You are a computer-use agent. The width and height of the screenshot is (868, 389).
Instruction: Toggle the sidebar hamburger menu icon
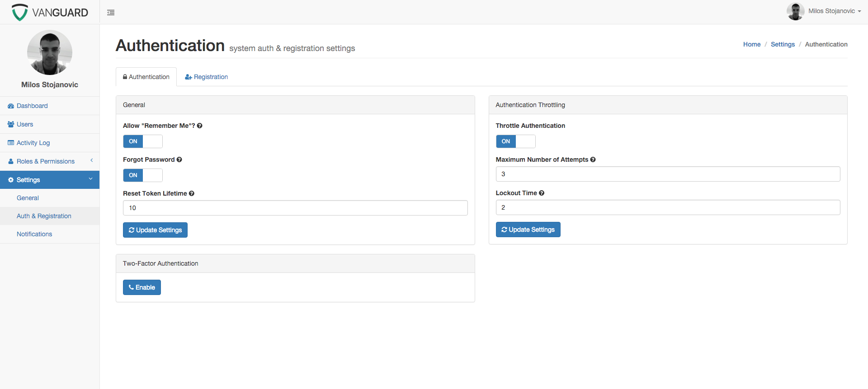point(111,13)
